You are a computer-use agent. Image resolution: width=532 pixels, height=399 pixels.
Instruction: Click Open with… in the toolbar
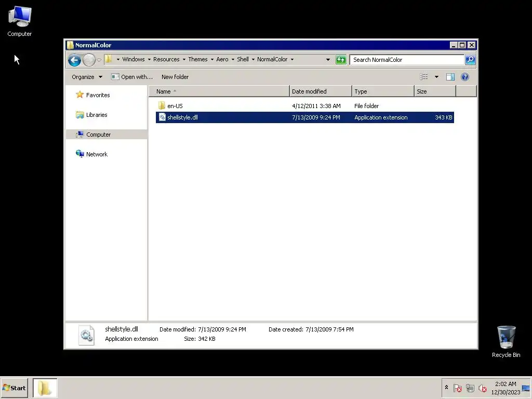pos(132,77)
